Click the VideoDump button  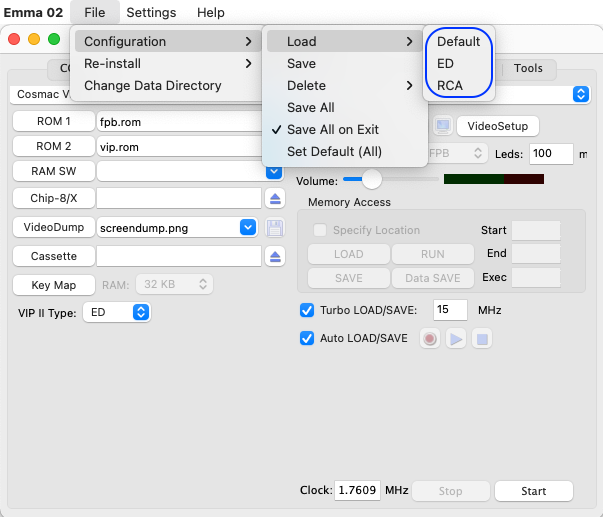coord(54,227)
